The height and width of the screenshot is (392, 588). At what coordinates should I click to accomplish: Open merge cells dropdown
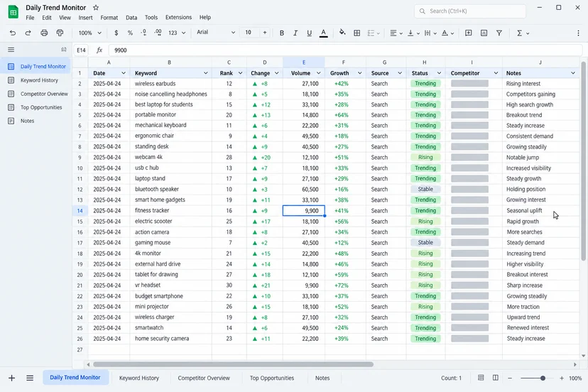pyautogui.click(x=374, y=33)
